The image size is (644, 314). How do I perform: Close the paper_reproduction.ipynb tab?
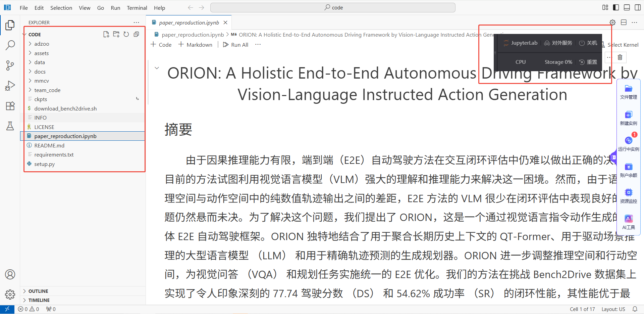click(225, 23)
